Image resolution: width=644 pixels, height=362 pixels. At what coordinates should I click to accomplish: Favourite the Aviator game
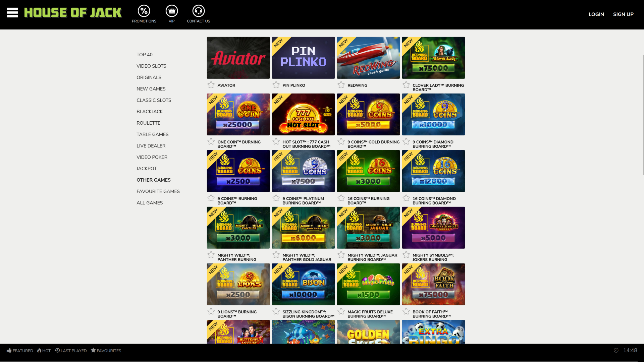point(211,85)
